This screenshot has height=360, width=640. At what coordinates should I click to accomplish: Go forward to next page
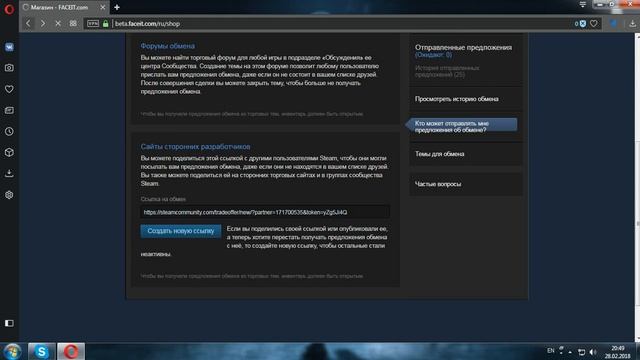pos(43,24)
